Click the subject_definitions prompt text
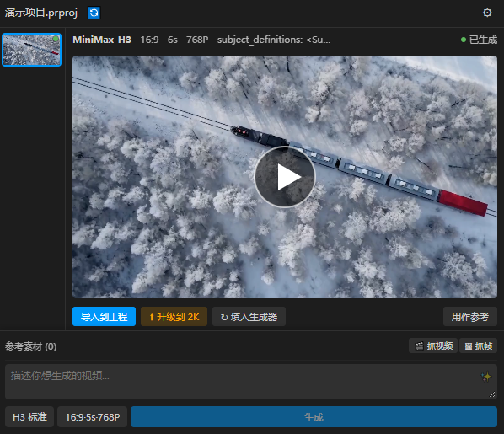The image size is (504, 434). pyautogui.click(x=274, y=40)
